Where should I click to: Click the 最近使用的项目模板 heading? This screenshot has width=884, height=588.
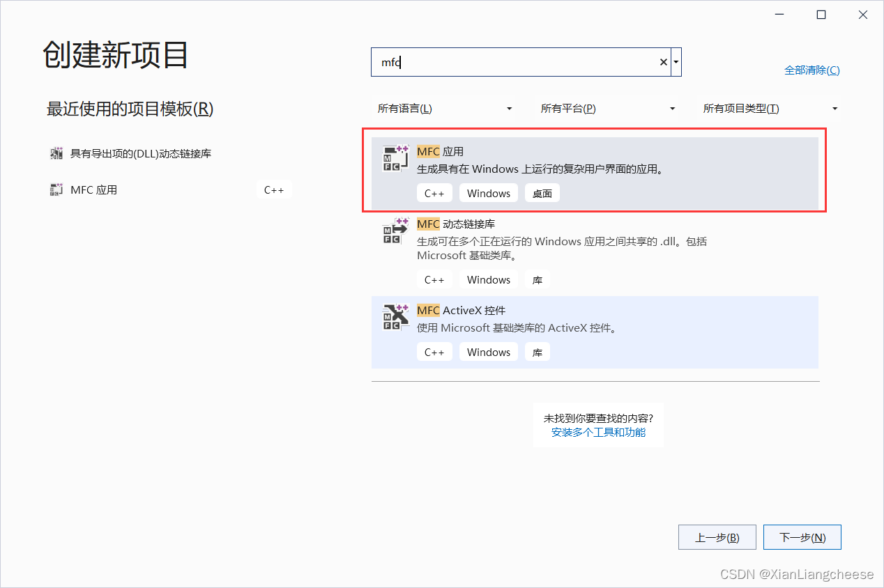click(x=130, y=109)
